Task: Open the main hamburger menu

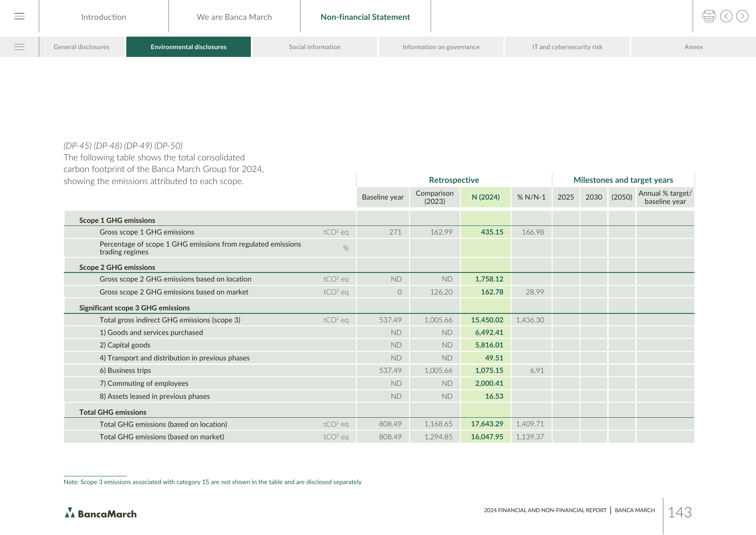Action: tap(19, 16)
